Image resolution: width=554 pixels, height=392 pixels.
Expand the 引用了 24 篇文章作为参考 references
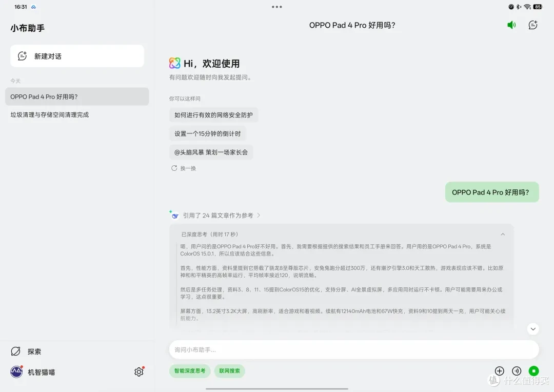point(221,215)
